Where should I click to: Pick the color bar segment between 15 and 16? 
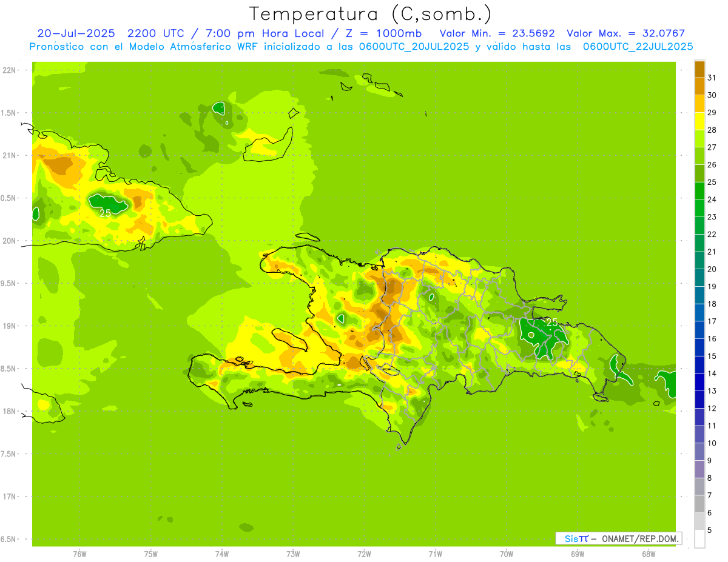tap(699, 347)
